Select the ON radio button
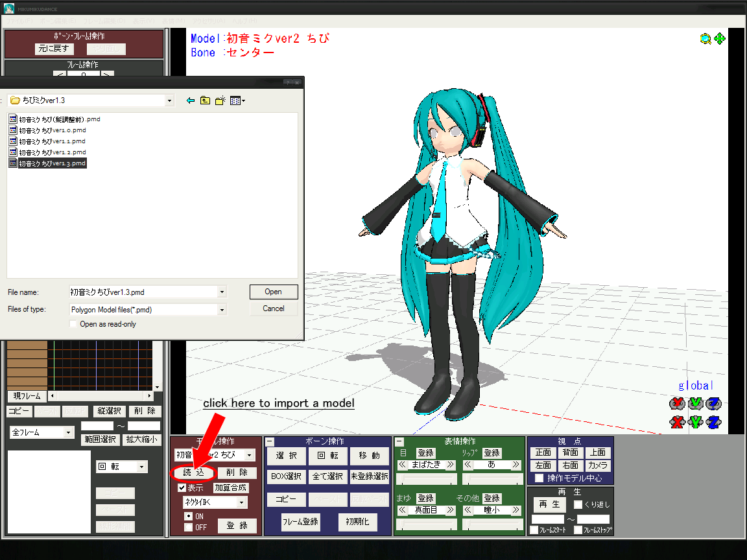The image size is (747, 560). (189, 516)
